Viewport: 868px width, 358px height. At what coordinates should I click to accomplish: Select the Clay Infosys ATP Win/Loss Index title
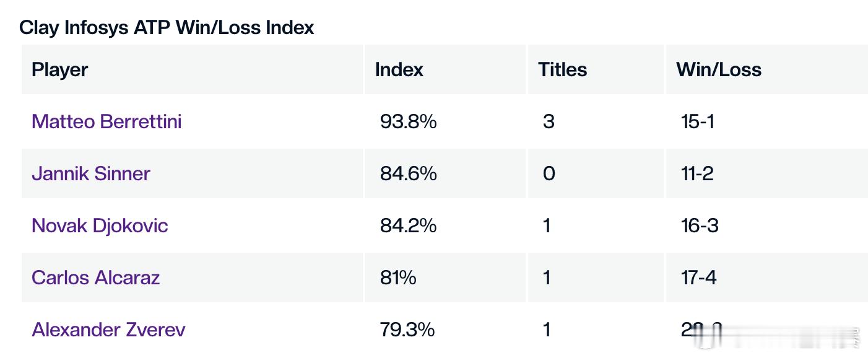[167, 27]
